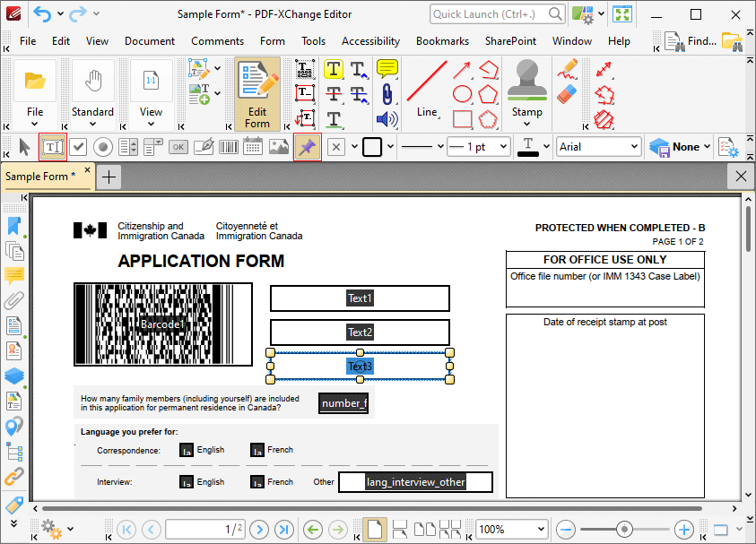756x544 pixels.
Task: Select the File Attachment paperclip tool
Action: (387, 94)
